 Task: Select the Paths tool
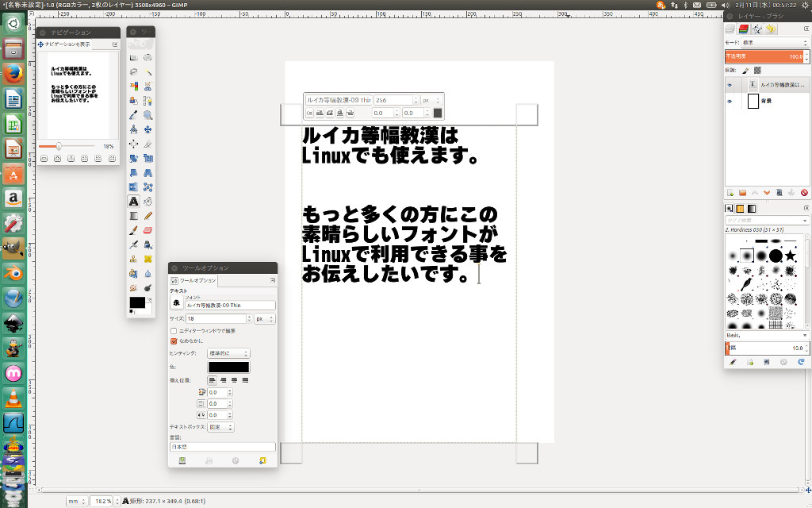click(148, 101)
